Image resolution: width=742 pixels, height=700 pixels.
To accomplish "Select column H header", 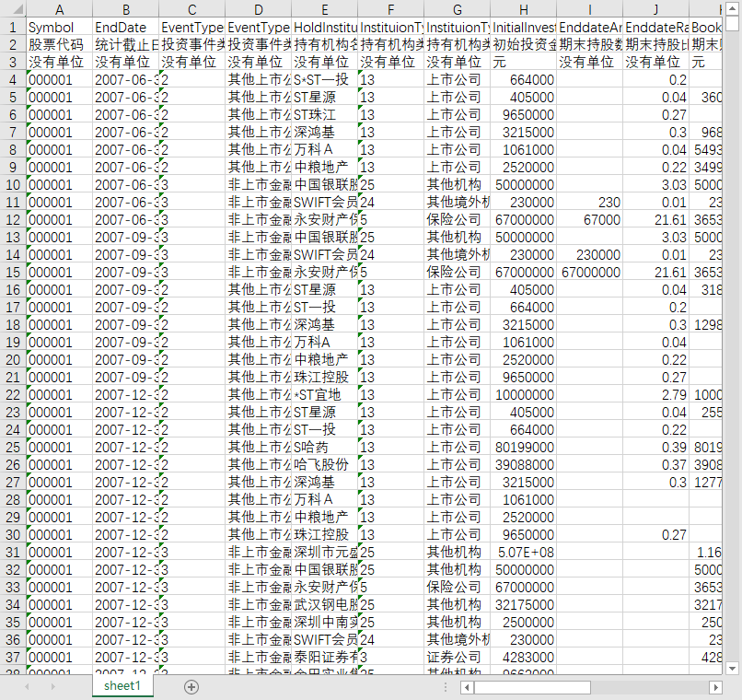I will pyautogui.click(x=523, y=9).
